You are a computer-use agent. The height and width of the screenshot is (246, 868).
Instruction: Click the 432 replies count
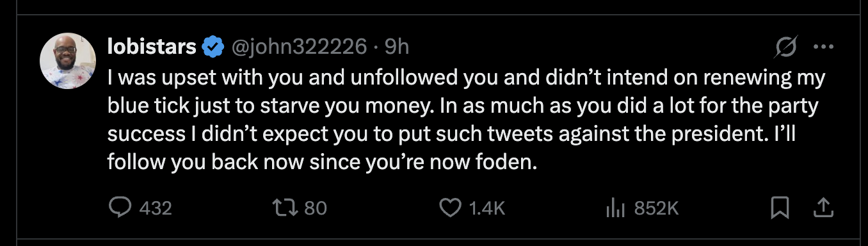coord(156,208)
